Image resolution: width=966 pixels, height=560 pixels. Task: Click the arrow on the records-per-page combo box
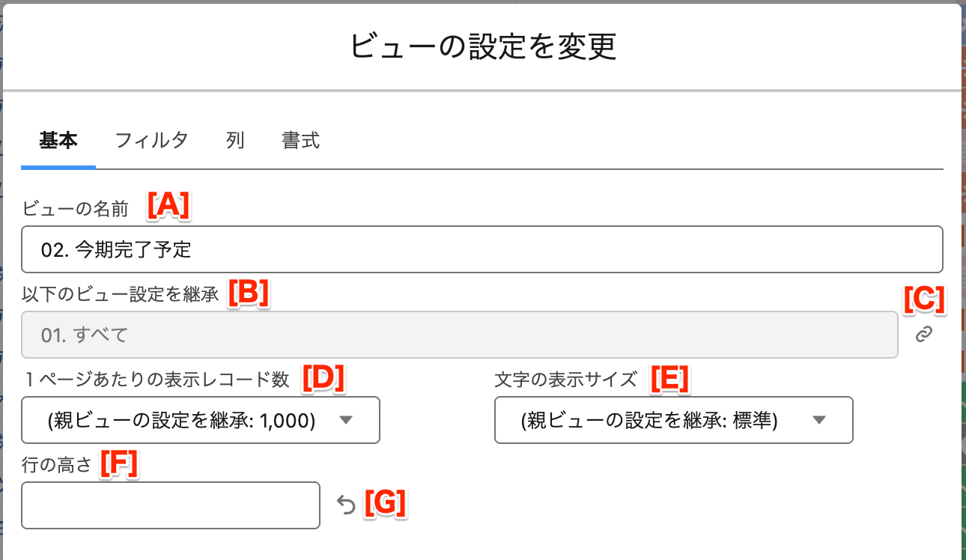(x=345, y=421)
